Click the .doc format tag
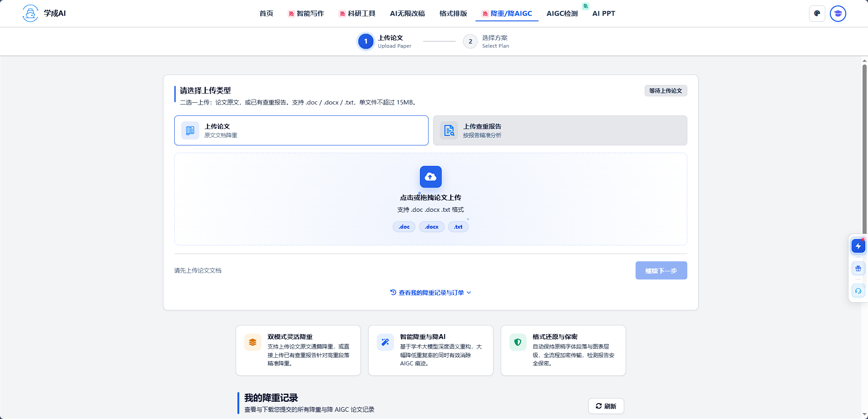The image size is (868, 419). click(404, 227)
